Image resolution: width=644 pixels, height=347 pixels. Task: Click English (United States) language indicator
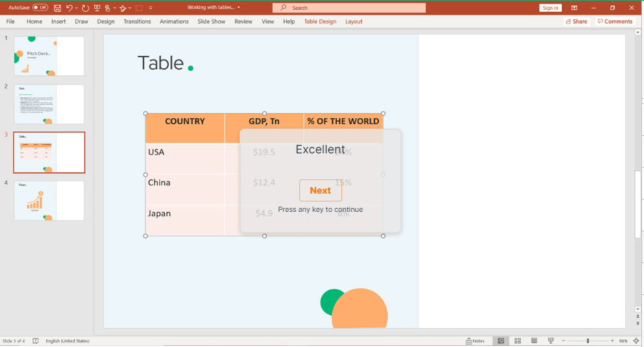(68, 341)
